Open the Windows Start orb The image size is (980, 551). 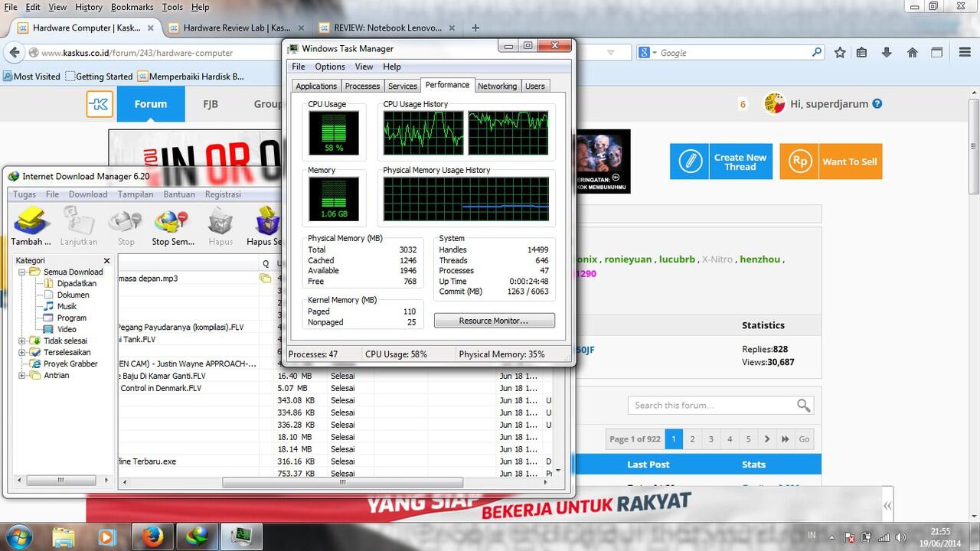click(x=18, y=536)
